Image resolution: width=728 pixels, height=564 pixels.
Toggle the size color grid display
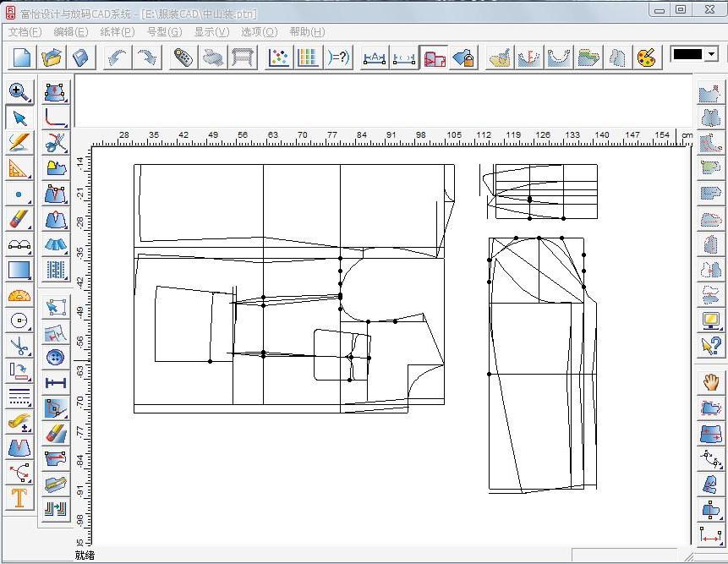pyautogui.click(x=308, y=57)
